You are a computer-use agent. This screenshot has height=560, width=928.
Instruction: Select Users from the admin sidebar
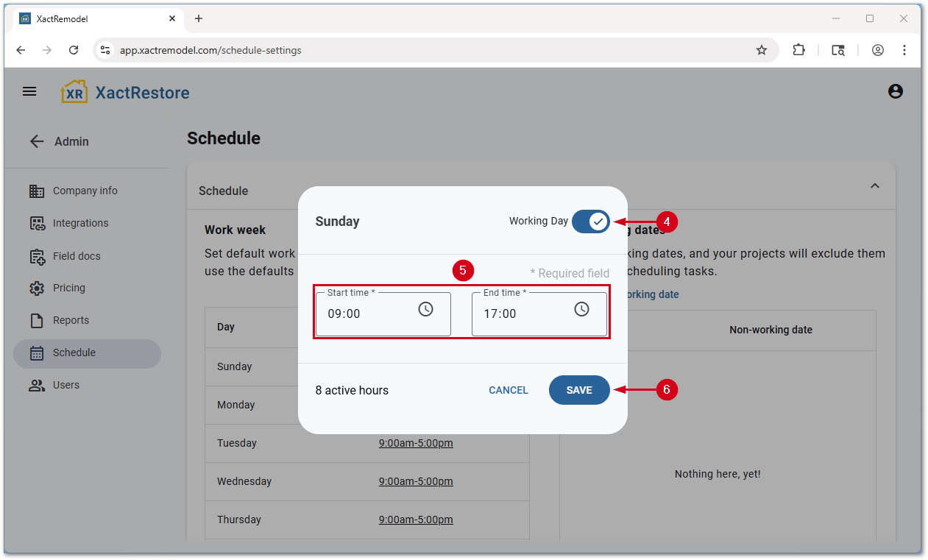pos(65,385)
